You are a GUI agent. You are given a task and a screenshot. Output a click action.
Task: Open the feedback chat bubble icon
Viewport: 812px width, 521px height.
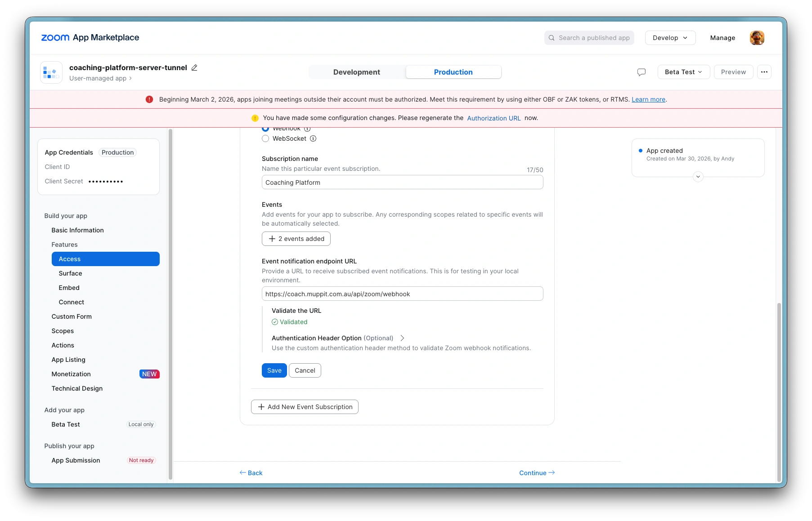(x=642, y=72)
